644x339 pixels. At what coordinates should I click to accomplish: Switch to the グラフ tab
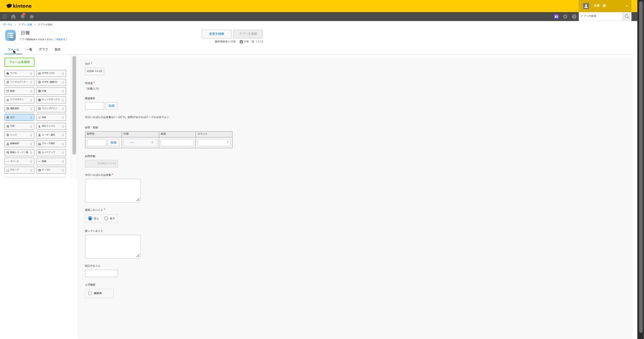click(x=43, y=50)
